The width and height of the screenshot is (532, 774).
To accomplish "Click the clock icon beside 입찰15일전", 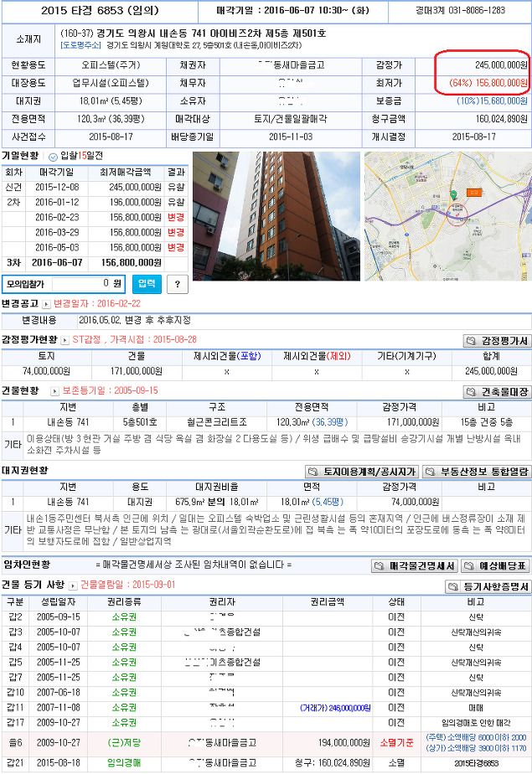I will 53,157.
